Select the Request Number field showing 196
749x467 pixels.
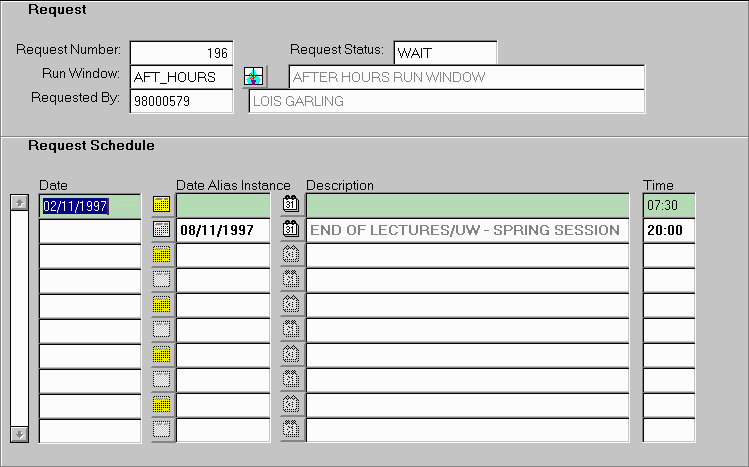click(181, 52)
